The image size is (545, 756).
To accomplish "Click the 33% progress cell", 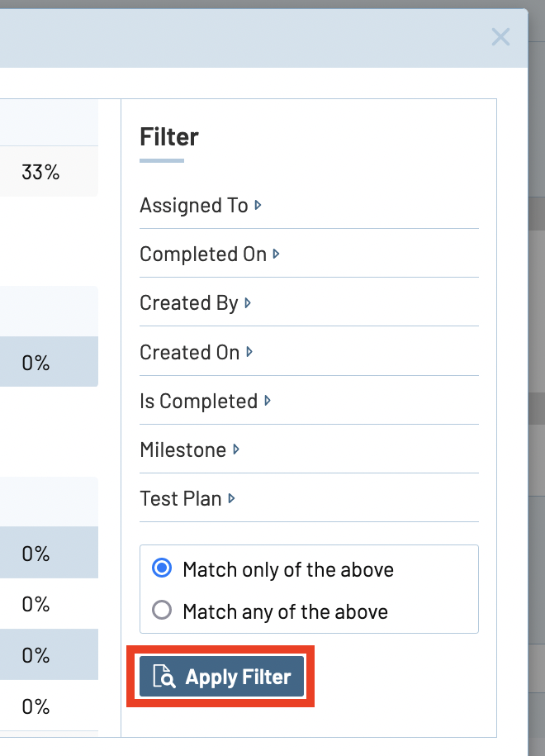I will pos(40,173).
